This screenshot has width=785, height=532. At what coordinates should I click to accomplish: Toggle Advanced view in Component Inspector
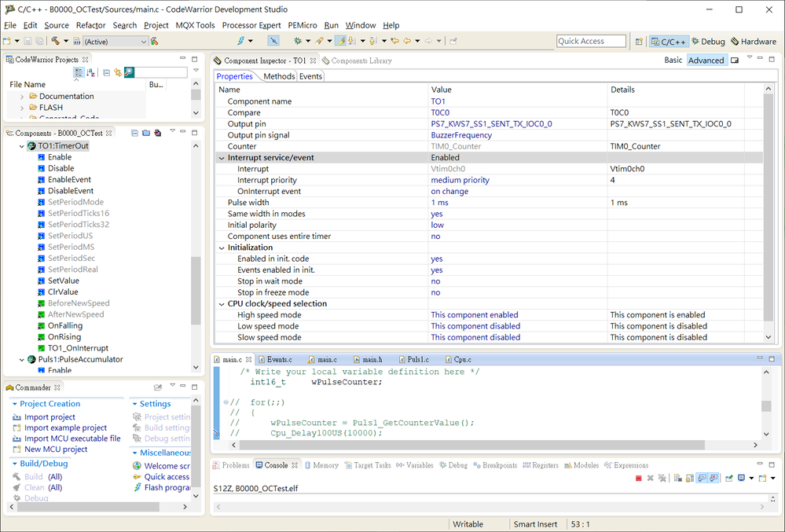point(706,61)
